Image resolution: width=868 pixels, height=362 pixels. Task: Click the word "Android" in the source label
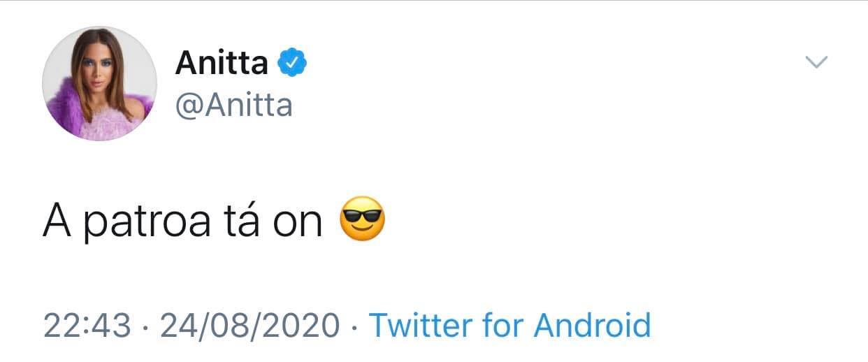click(592, 326)
